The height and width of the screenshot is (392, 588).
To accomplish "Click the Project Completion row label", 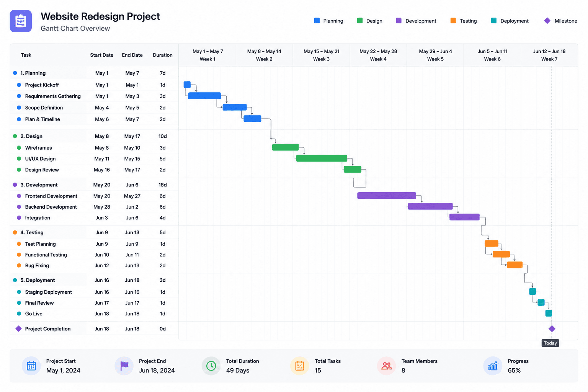I will tap(48, 329).
